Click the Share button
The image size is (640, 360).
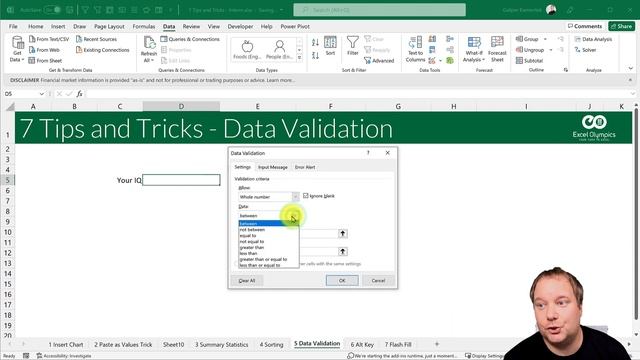(x=621, y=26)
